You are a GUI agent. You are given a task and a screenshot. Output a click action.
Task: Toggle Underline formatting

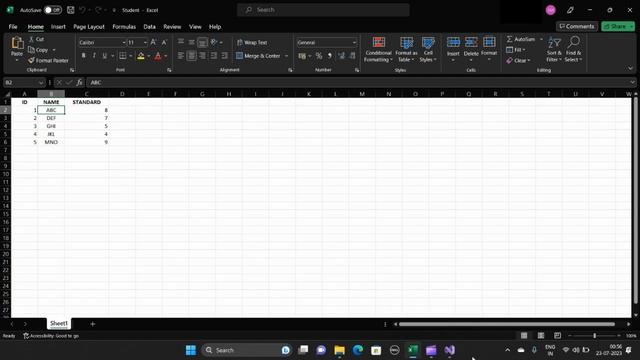(104, 56)
